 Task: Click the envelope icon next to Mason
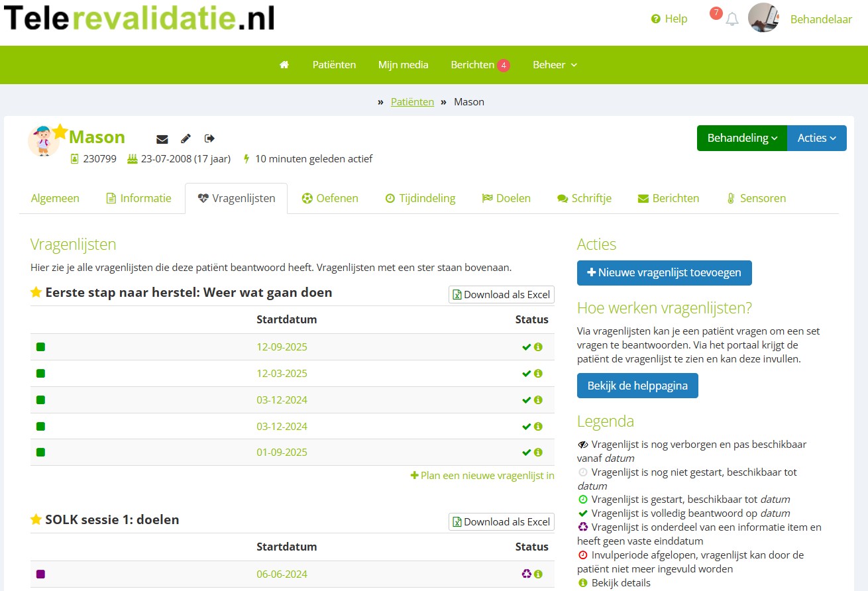pyautogui.click(x=162, y=138)
